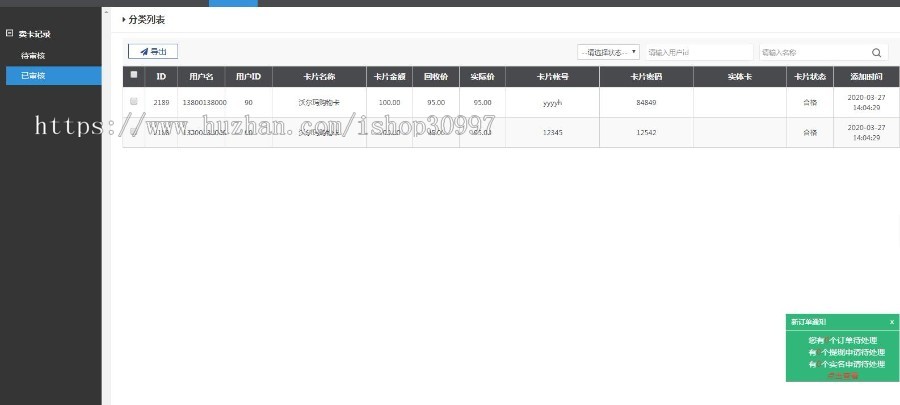Open the 待审核 sidebar item
The height and width of the screenshot is (405, 900).
pyautogui.click(x=33, y=56)
